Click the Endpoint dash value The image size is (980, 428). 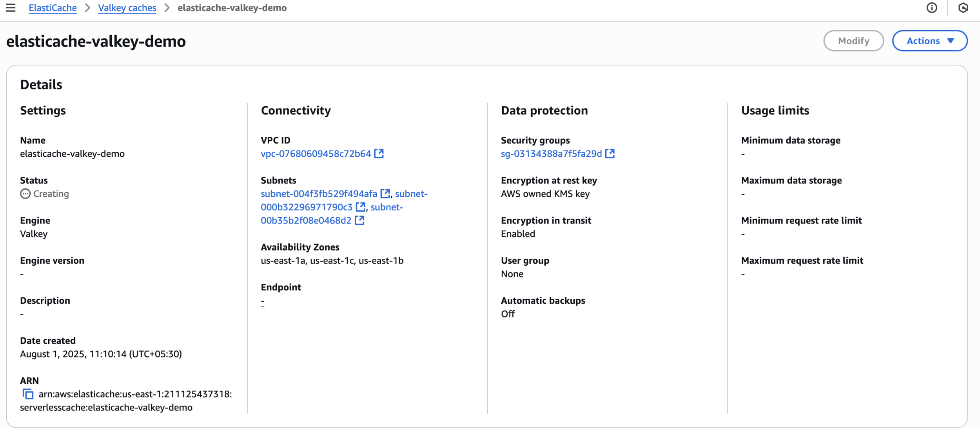(x=263, y=302)
